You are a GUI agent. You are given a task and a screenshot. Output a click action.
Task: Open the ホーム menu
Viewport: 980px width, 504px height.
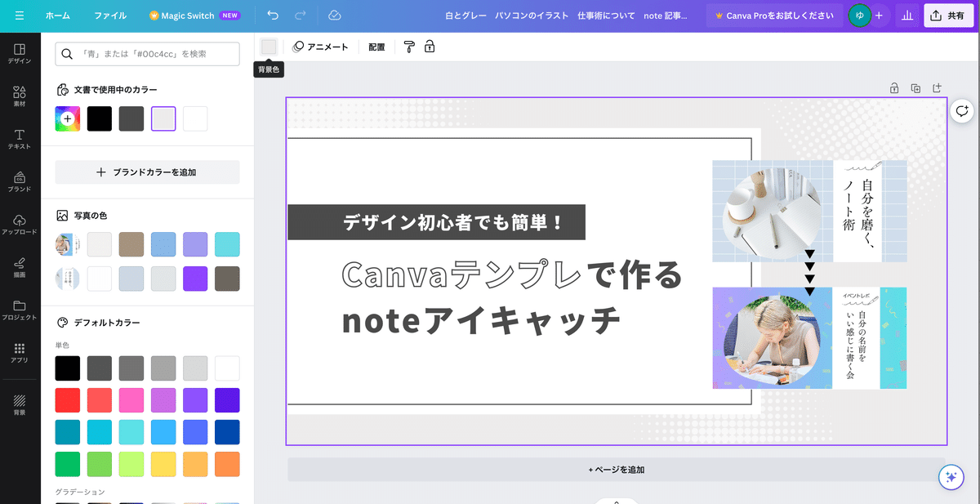[x=58, y=16]
